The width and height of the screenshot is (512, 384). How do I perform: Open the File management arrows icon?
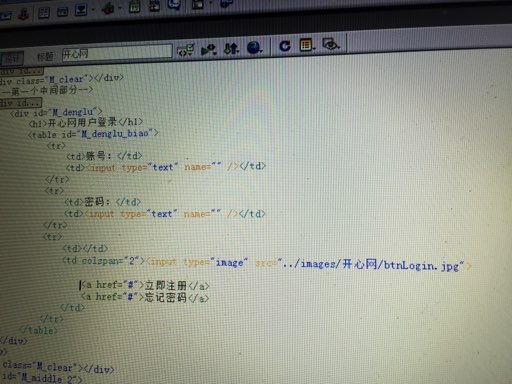pyautogui.click(x=231, y=49)
